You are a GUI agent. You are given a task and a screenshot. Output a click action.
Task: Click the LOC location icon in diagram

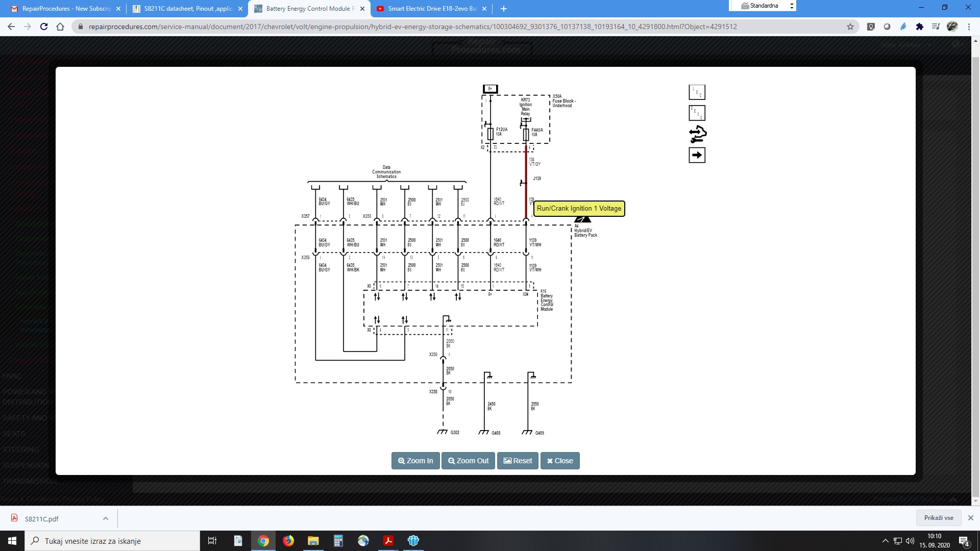coord(697,92)
